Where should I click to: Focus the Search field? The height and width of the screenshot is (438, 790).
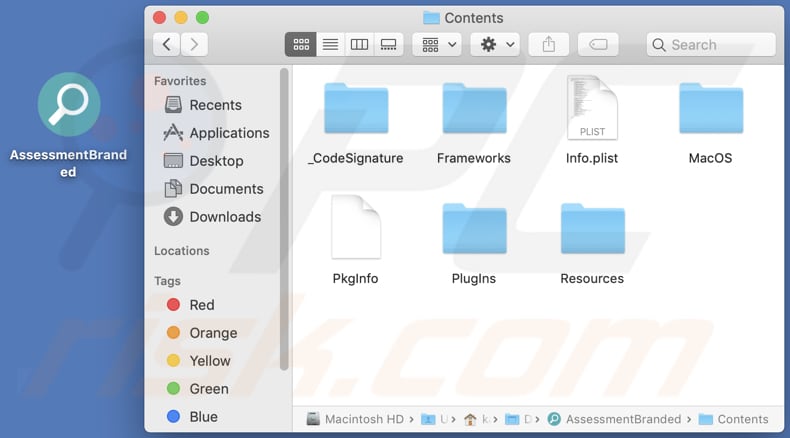click(x=711, y=44)
